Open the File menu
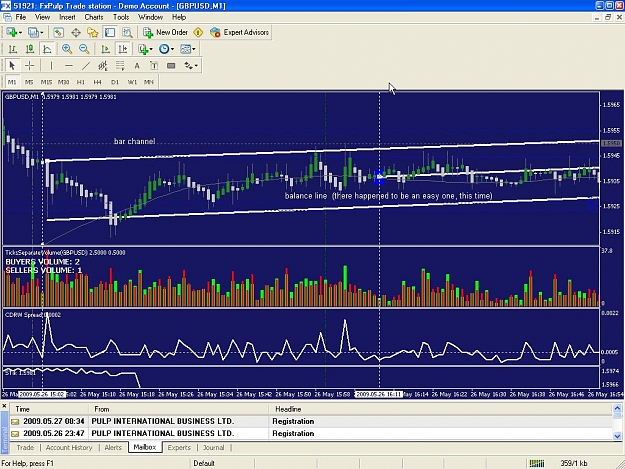 21,17
